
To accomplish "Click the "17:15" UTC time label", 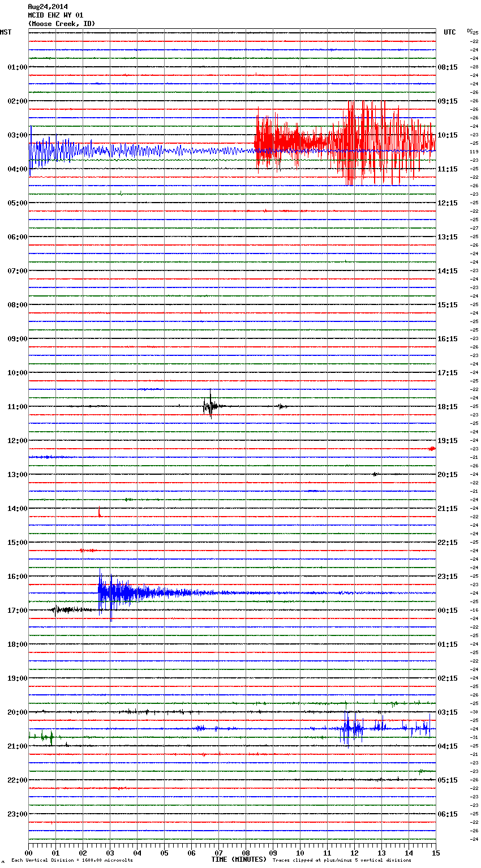I will point(448,372).
